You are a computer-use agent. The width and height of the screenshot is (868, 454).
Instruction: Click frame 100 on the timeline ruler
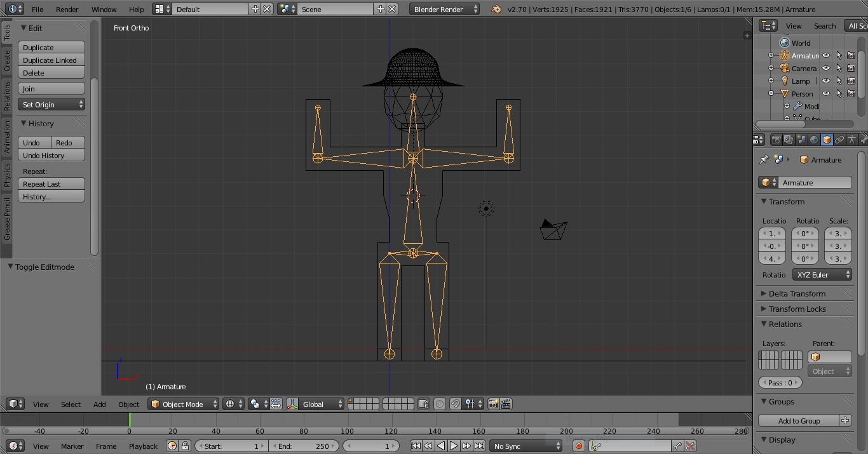[x=346, y=431]
